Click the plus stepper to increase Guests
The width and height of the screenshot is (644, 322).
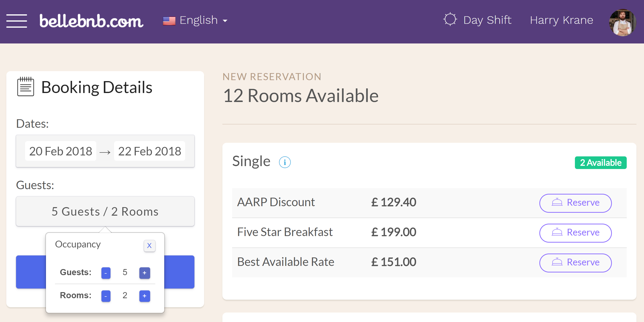pyautogui.click(x=144, y=273)
